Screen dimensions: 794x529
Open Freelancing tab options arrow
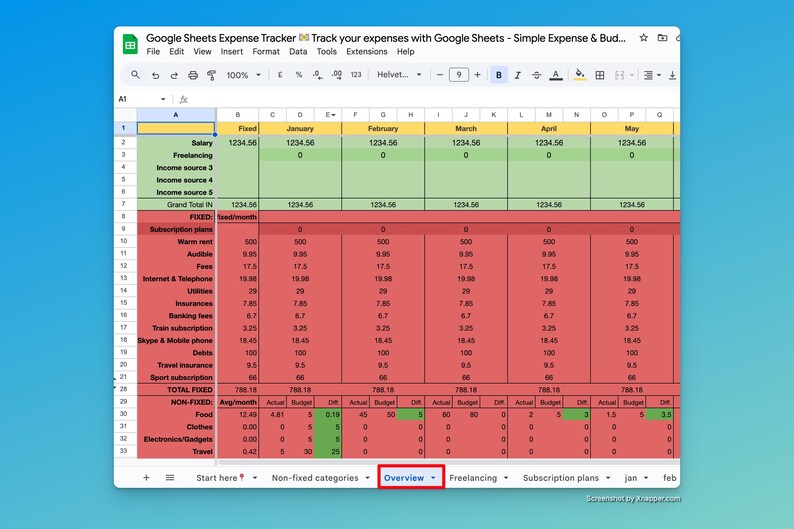pos(505,478)
